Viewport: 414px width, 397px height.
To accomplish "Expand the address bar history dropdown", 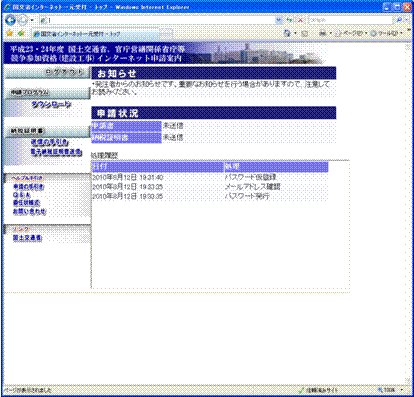I will click(x=279, y=20).
